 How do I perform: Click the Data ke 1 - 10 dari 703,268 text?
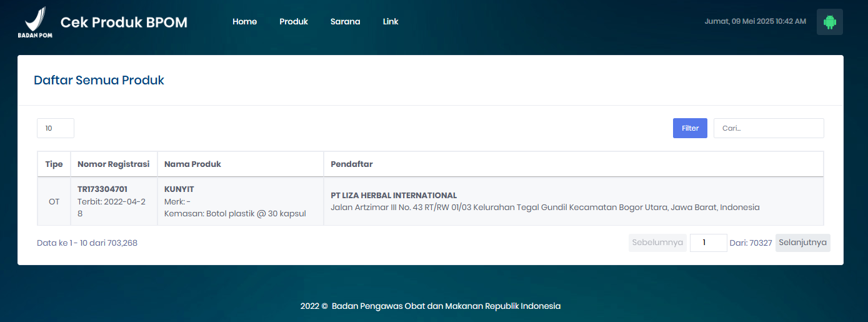click(x=87, y=243)
